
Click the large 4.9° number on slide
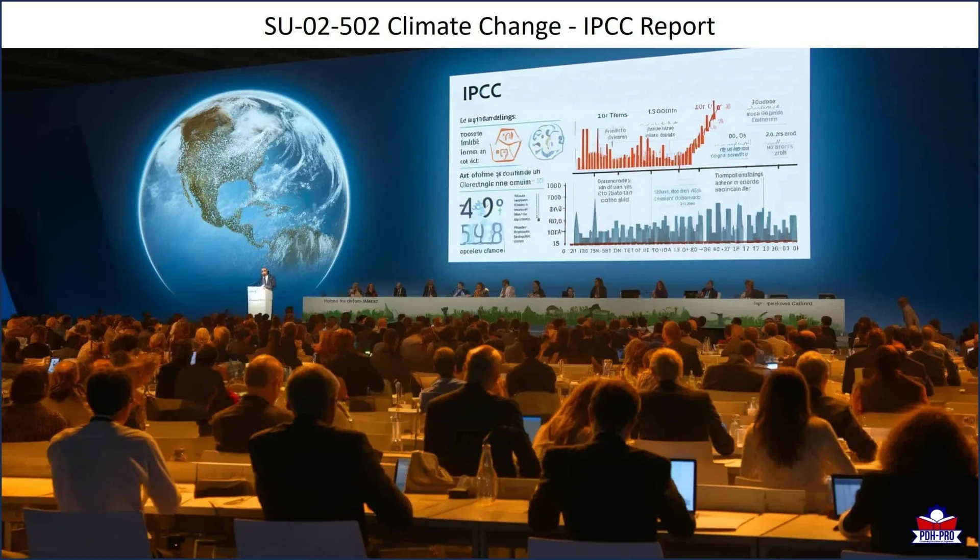481,208
